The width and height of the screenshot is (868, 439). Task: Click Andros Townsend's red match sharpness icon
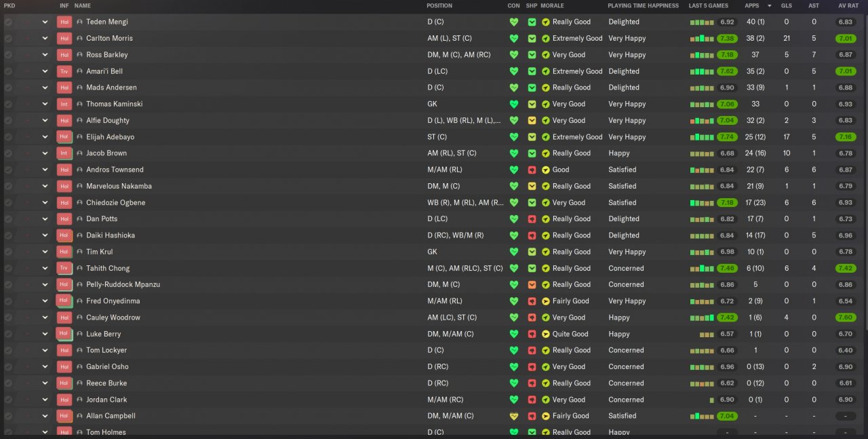[532, 170]
